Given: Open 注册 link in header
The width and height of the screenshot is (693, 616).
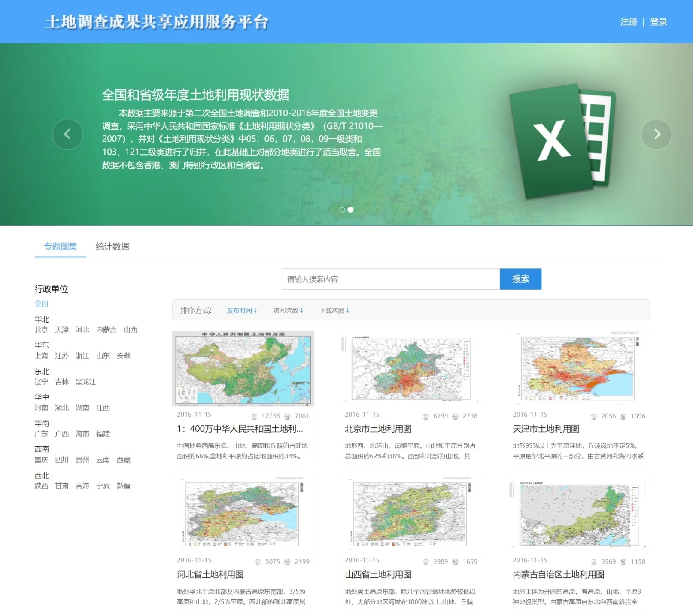Looking at the screenshot, I should tap(629, 22).
